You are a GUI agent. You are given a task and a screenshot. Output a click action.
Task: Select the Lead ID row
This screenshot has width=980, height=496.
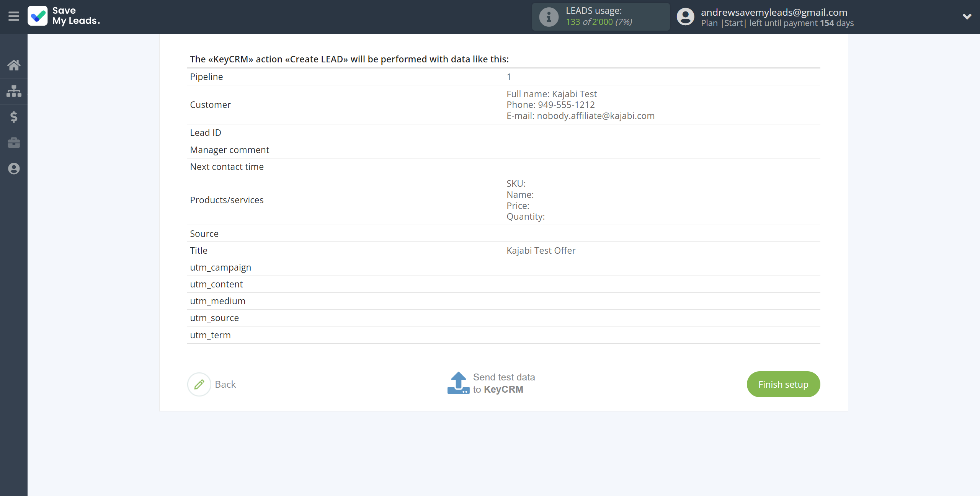click(503, 132)
